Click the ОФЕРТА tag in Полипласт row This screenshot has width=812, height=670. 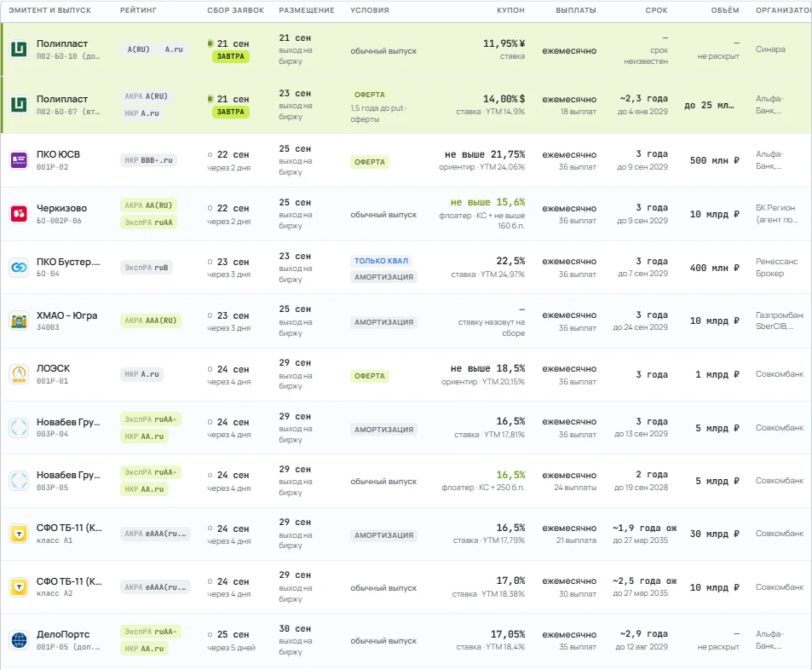click(x=370, y=95)
